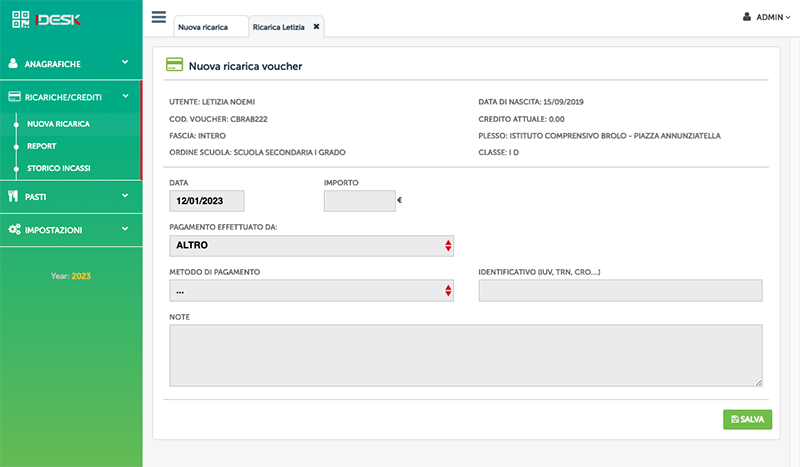Screen dimensions: 800x467
Task: Open Storico Incassi in the sidebar
Action: point(59,168)
